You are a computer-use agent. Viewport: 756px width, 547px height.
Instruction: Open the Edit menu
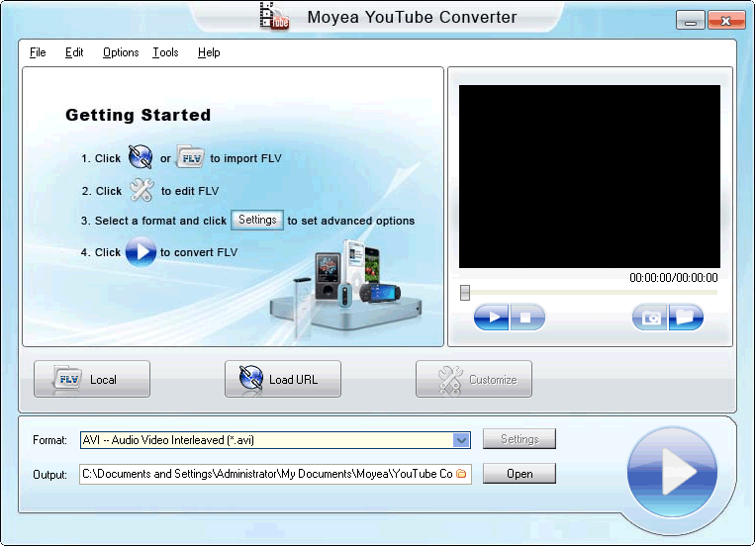(74, 52)
